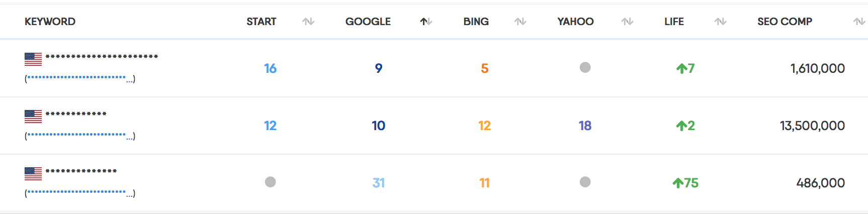Screen dimensions: 868x214
Task: Click US flag in third keyword row
Action: [33, 174]
